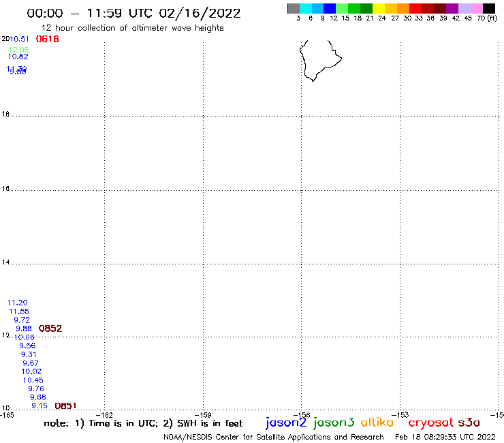The width and height of the screenshot is (504, 443).
Task: Click the longitude axis label '-162'
Action: point(104,415)
